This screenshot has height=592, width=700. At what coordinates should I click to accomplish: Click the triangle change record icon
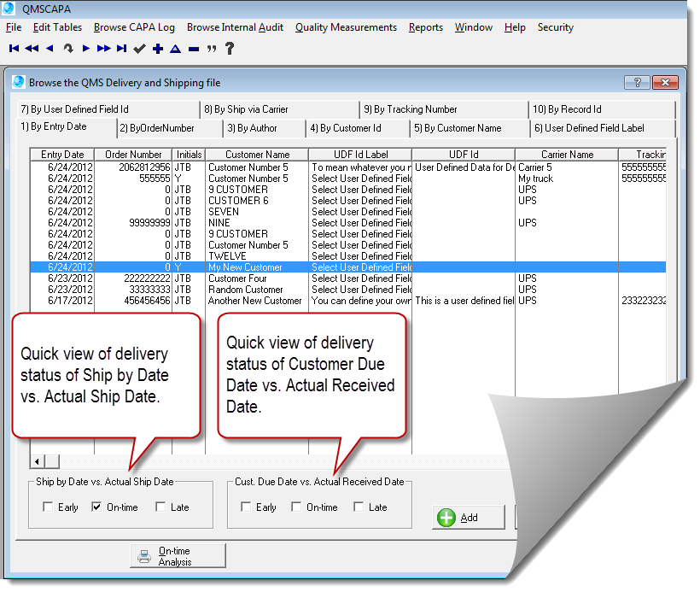pos(175,49)
